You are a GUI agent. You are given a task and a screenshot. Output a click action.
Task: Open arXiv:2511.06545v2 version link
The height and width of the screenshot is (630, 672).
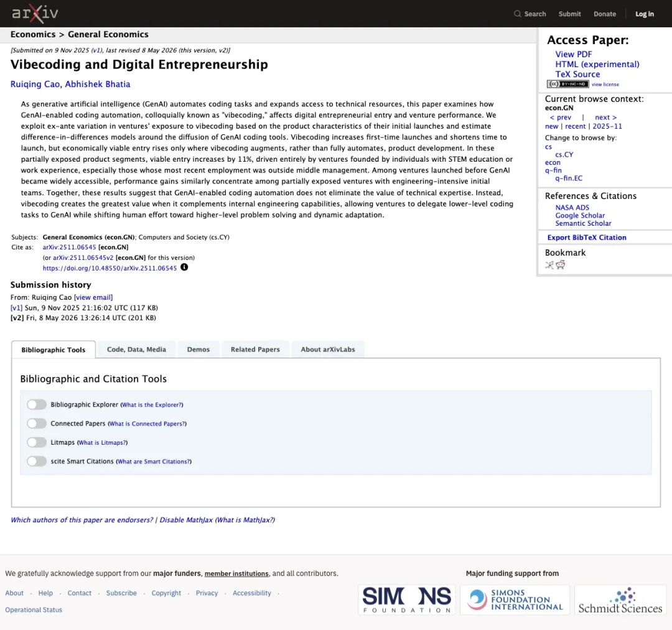[x=83, y=258]
